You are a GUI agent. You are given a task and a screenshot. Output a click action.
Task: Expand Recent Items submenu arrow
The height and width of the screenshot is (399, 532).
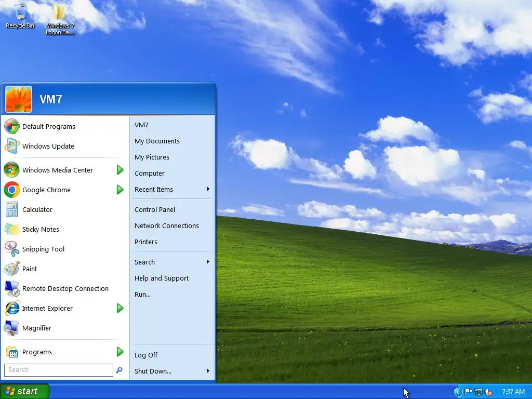(208, 189)
